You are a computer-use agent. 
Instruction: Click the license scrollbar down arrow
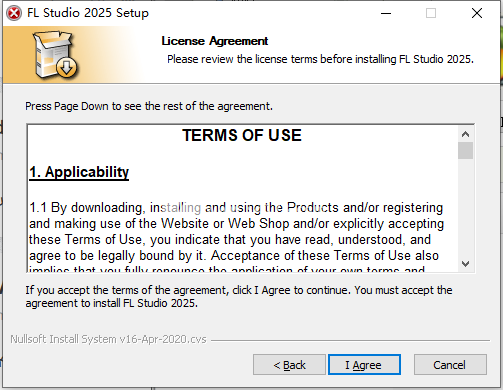465,264
